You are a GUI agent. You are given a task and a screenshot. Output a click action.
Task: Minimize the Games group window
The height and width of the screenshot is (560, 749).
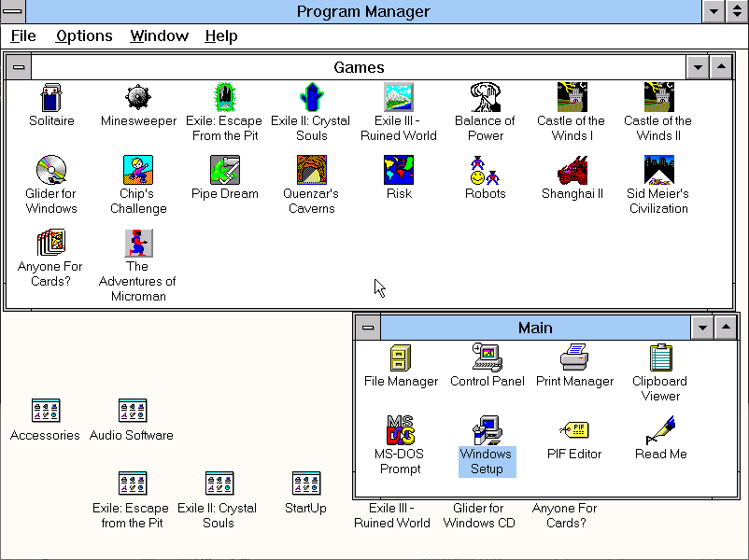click(698, 67)
